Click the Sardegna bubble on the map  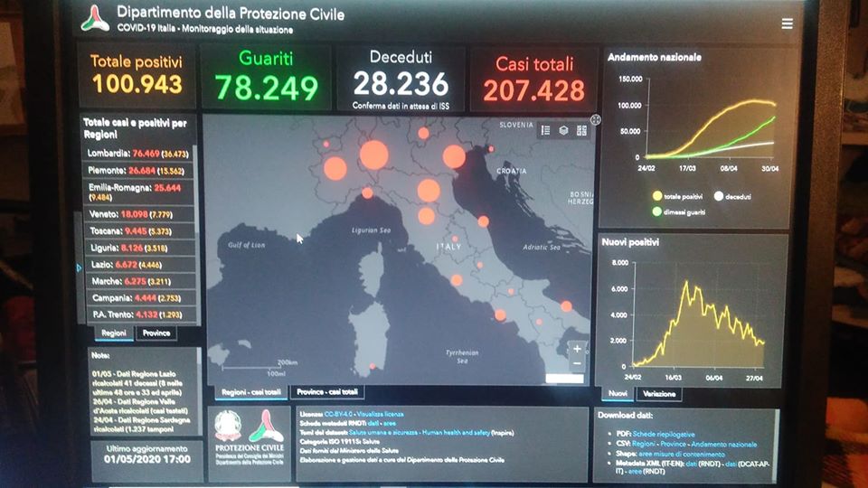[373, 366]
